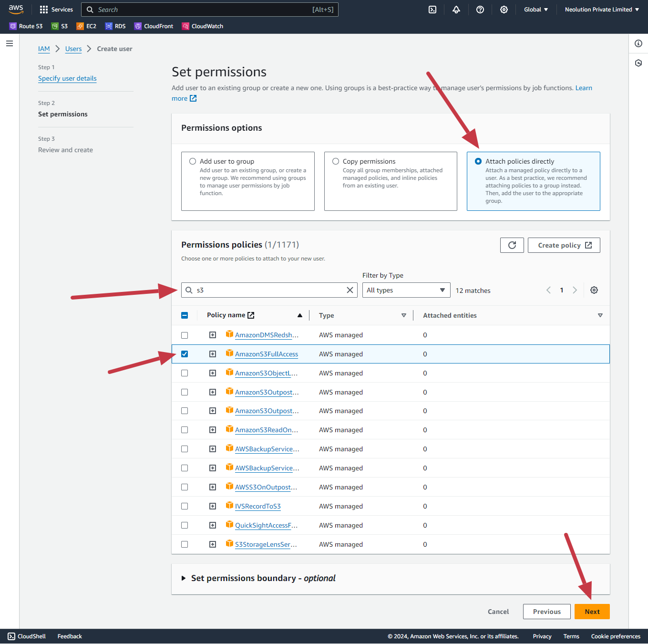Expand Set permissions boundary section
Image resolution: width=648 pixels, height=644 pixels.
click(184, 578)
